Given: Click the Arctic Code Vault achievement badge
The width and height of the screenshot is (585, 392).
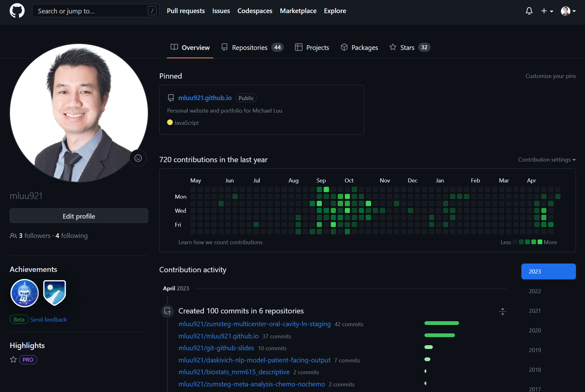Looking at the screenshot, I should (55, 292).
